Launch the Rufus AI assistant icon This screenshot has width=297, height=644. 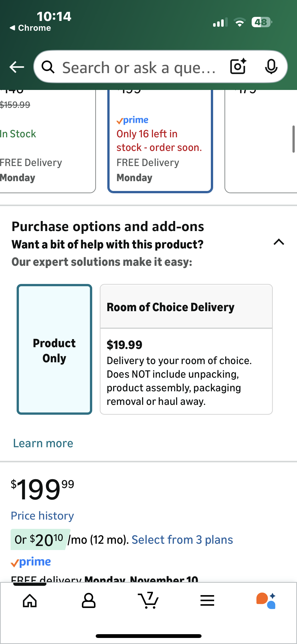pyautogui.click(x=266, y=601)
